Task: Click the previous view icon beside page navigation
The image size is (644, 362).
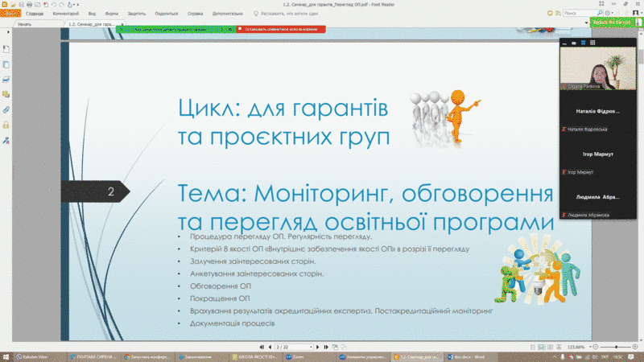Action: (335, 348)
